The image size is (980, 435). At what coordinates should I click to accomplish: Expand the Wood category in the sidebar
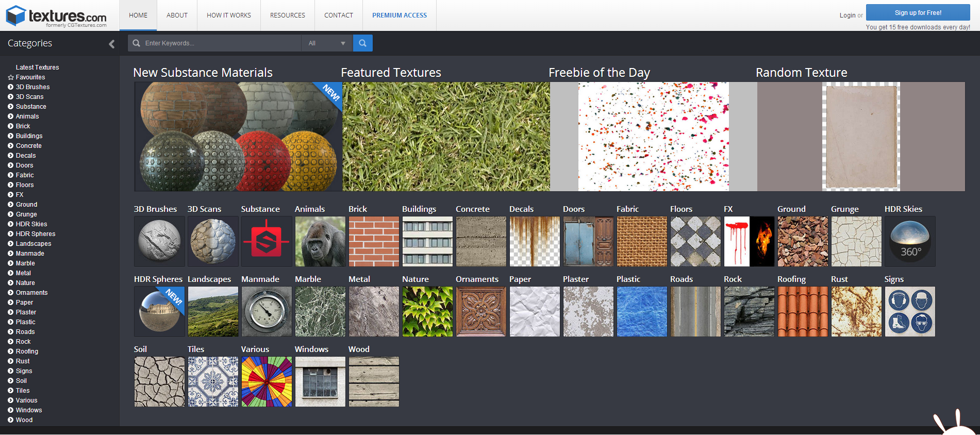click(x=11, y=420)
